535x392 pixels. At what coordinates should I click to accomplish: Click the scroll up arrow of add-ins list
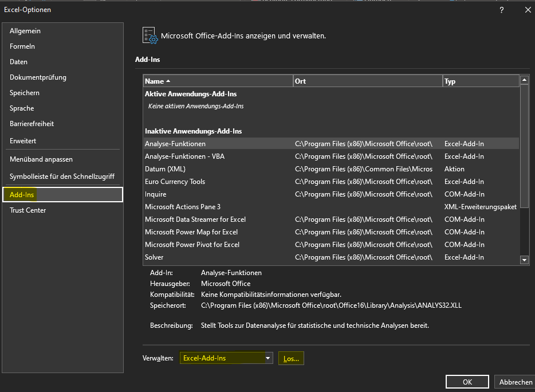click(x=525, y=80)
